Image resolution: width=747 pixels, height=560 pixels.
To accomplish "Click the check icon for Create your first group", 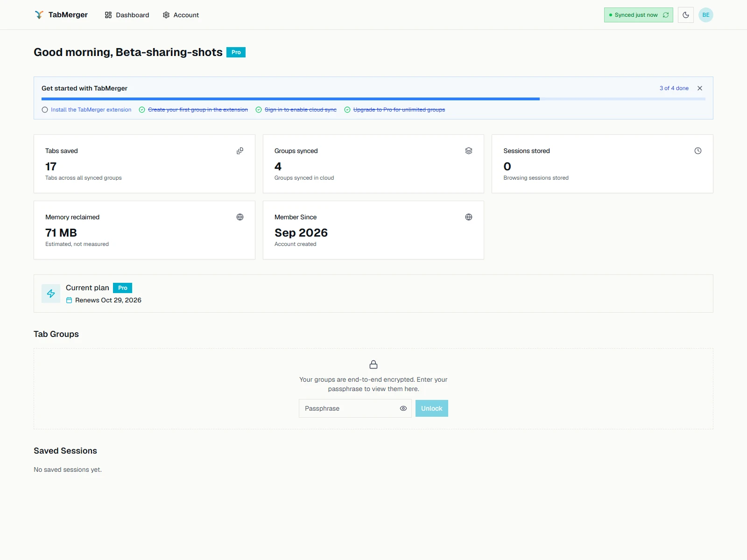I will [142, 110].
